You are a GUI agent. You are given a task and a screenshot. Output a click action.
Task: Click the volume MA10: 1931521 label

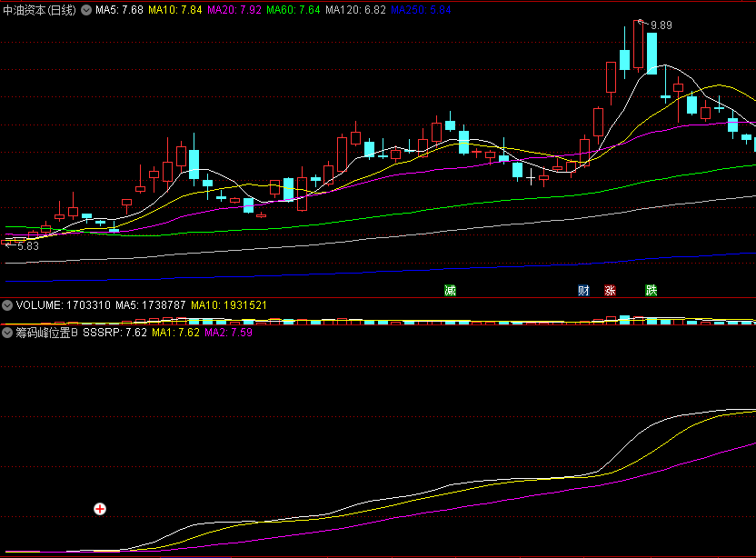(x=229, y=305)
